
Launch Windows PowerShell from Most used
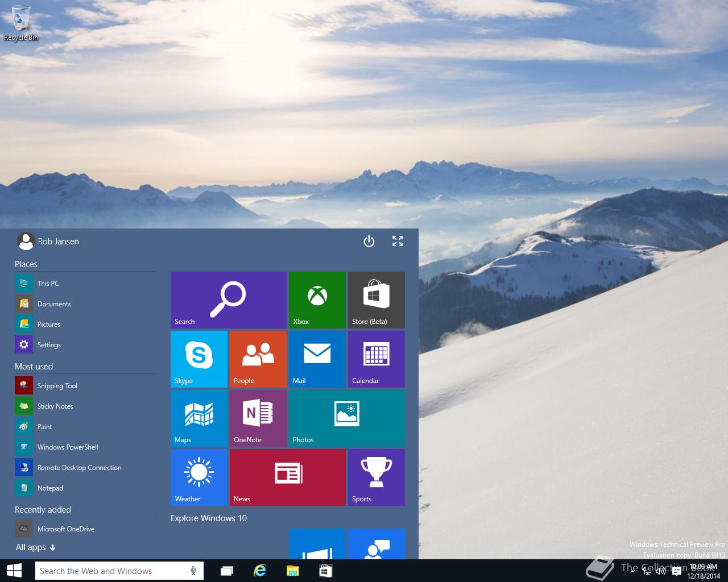(85, 447)
